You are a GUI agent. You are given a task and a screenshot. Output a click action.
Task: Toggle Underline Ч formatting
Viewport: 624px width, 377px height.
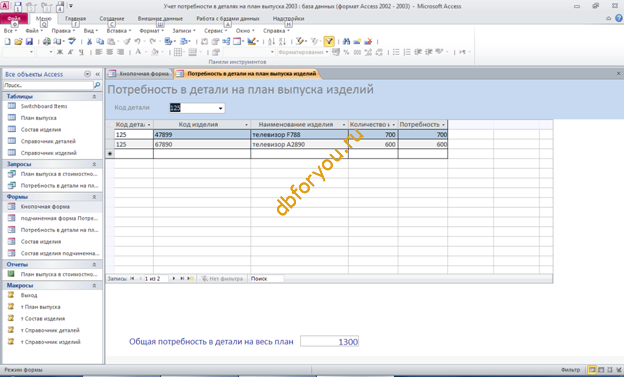[x=81, y=52]
